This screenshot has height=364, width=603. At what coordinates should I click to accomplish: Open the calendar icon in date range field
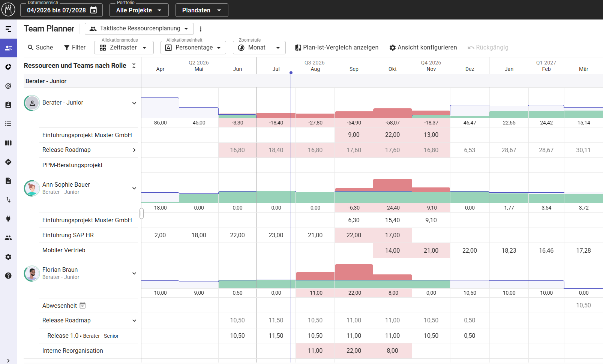(x=94, y=10)
